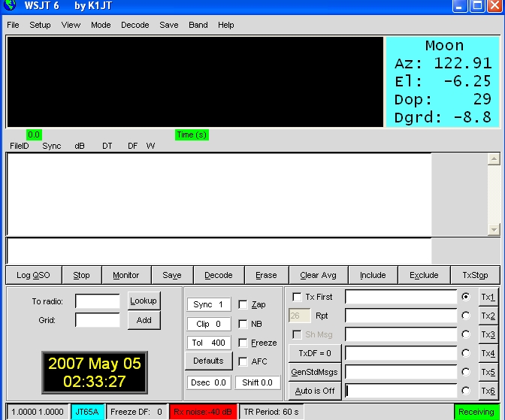
Task: Enable the Zap checkbox
Action: tap(243, 305)
